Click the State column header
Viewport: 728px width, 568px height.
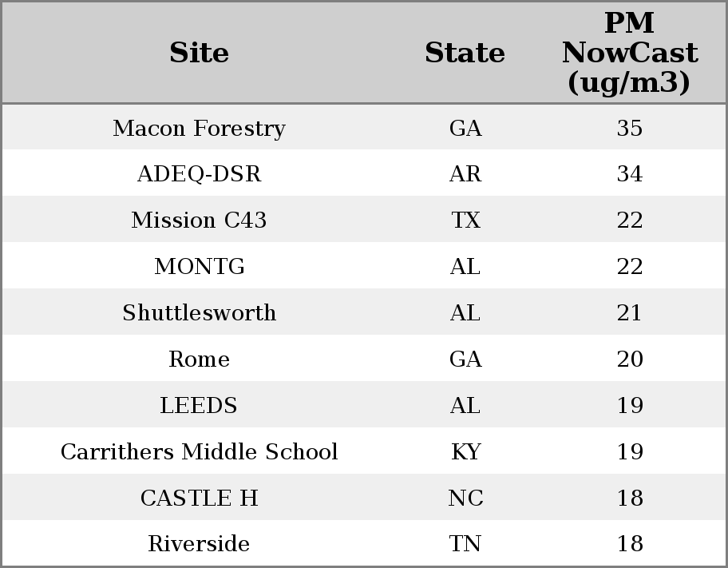point(465,53)
